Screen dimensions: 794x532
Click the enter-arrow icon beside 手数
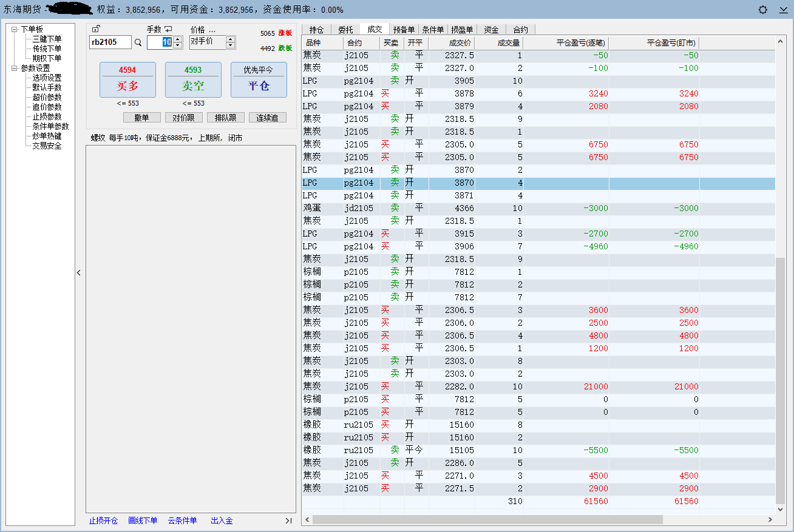(x=168, y=29)
